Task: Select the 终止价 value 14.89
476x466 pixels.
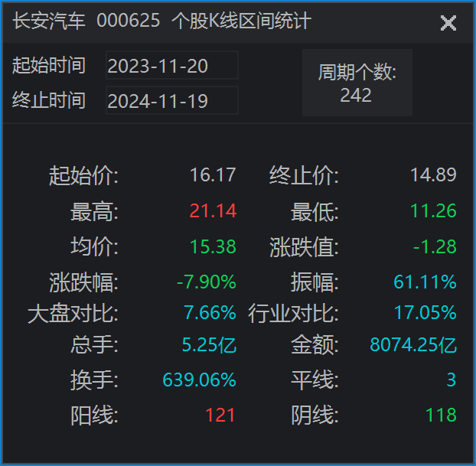Action: (x=433, y=175)
